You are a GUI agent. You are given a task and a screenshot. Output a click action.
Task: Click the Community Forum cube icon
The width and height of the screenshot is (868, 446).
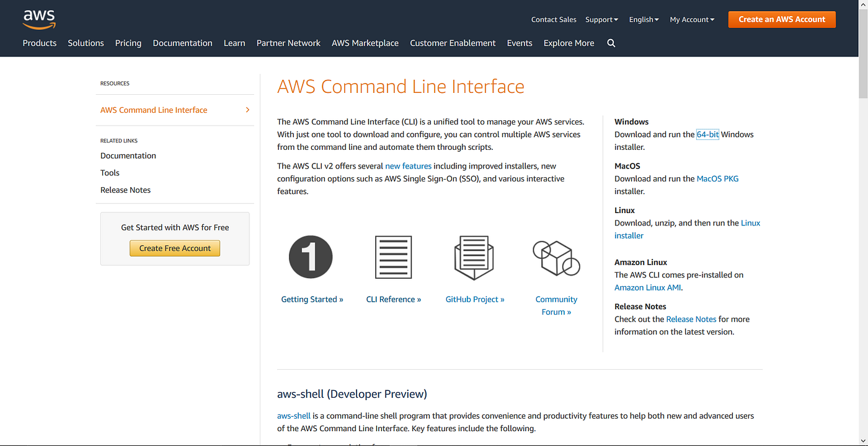[556, 258]
